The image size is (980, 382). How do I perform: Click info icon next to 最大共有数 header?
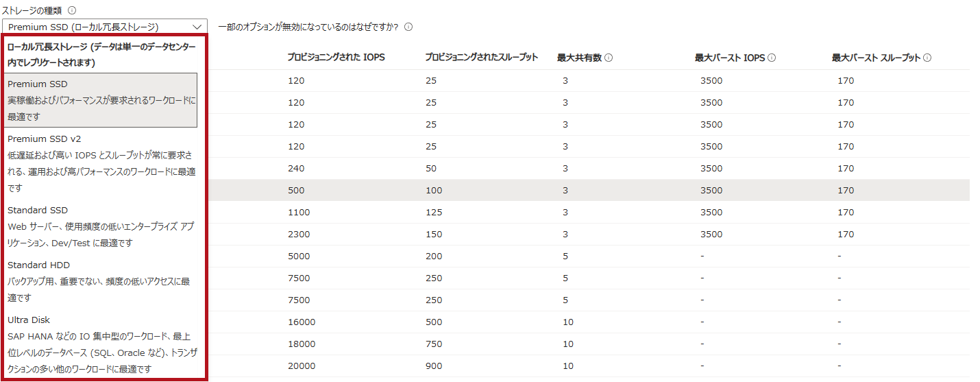[x=609, y=58]
